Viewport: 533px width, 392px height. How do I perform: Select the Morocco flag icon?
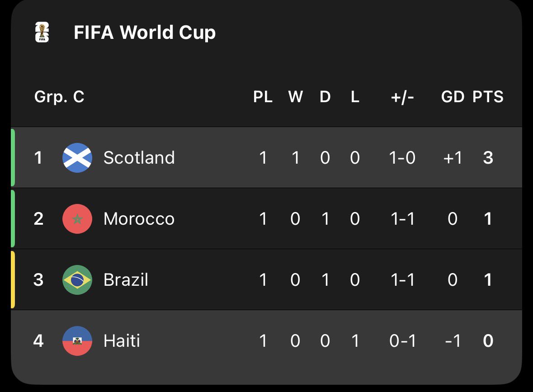[x=77, y=219]
